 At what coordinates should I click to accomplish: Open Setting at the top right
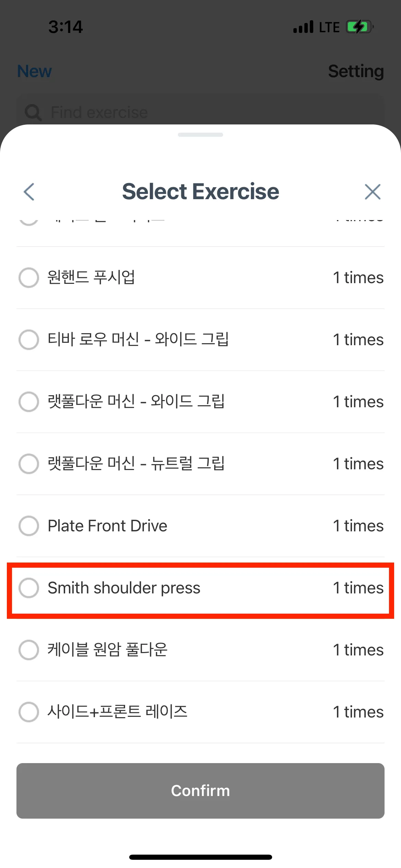click(x=356, y=71)
